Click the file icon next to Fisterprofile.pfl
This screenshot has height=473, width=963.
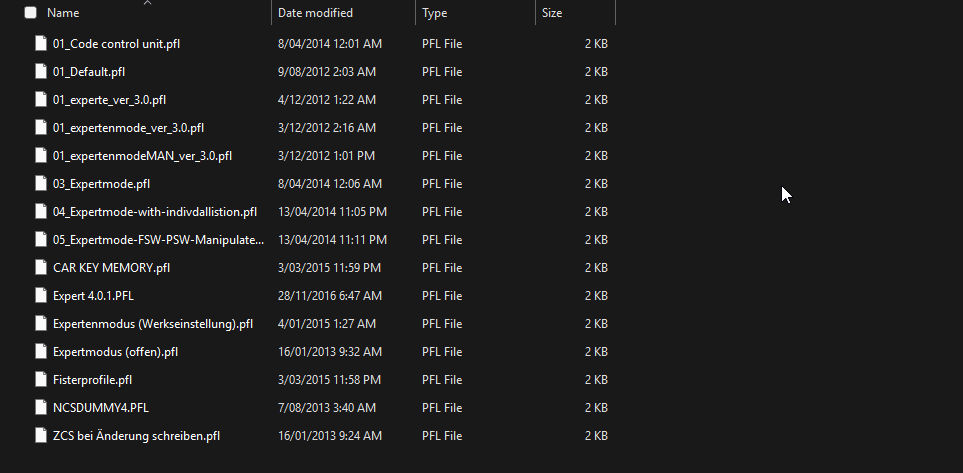point(41,380)
